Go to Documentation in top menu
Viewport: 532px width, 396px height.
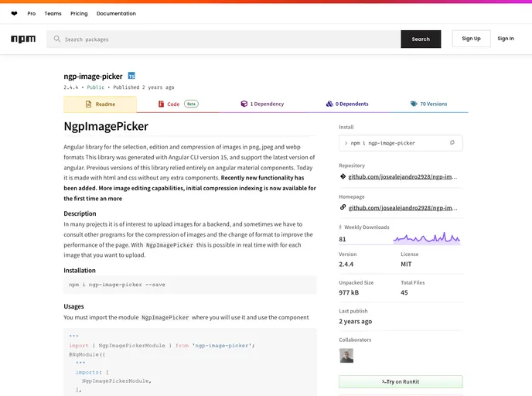116,13
